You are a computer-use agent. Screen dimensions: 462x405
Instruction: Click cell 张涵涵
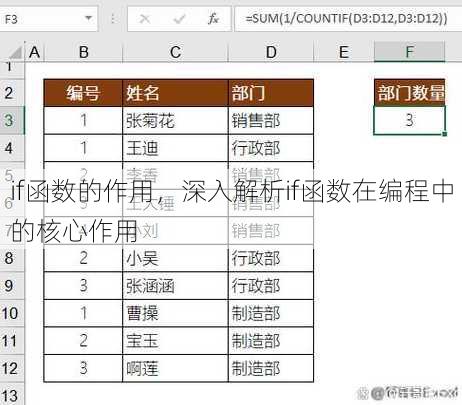click(175, 286)
